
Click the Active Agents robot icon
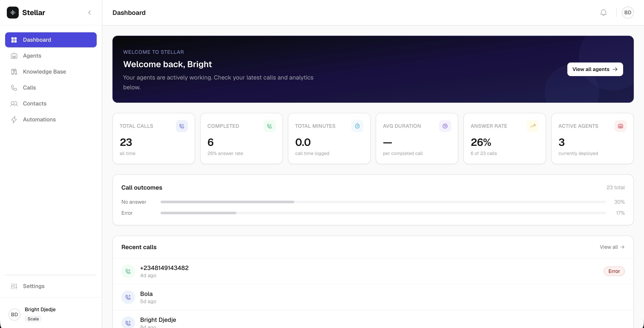pos(621,126)
